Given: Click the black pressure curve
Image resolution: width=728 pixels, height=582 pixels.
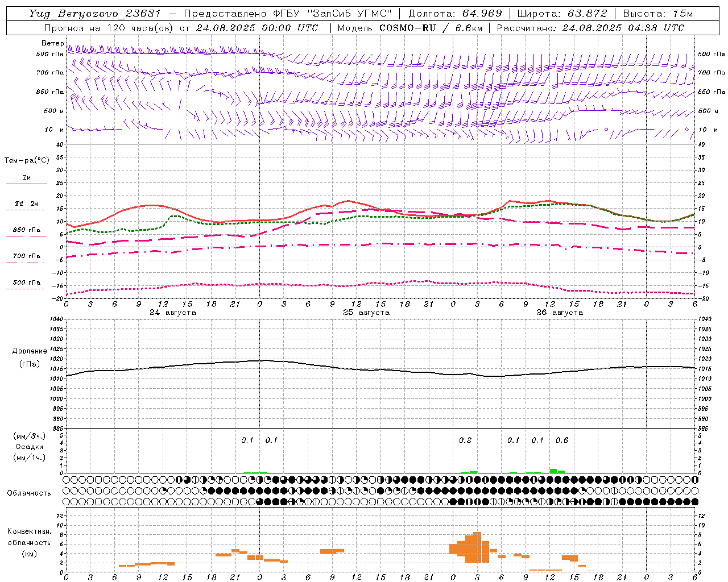Looking at the screenshot, I should pyautogui.click(x=381, y=369).
